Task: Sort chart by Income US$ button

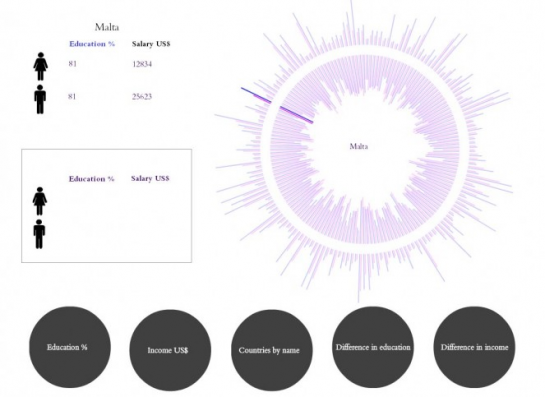Action: pyautogui.click(x=170, y=350)
